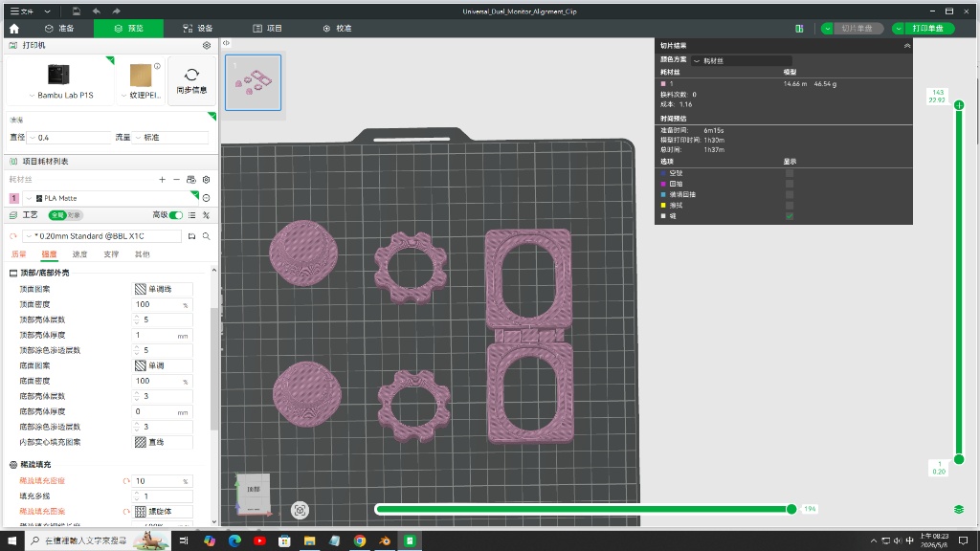This screenshot has width=980, height=551.
Task: Open the 直径 0.4 nozzle dropdown
Action: (x=69, y=138)
